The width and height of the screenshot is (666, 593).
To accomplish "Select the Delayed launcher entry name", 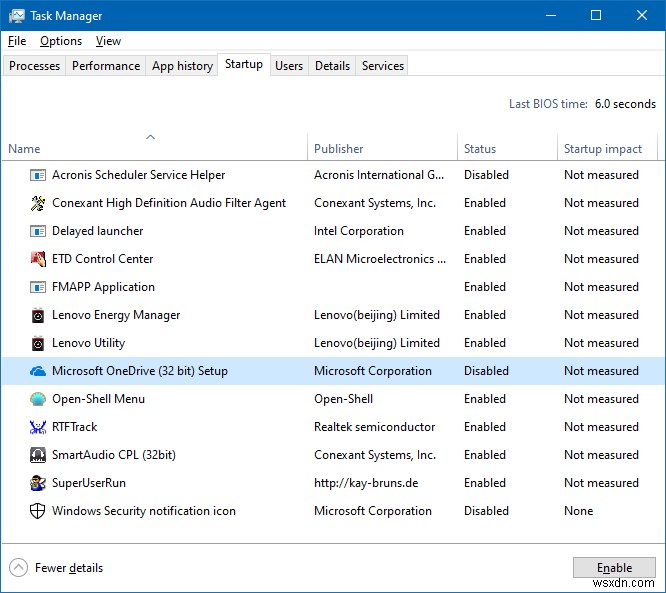I will [x=98, y=231].
